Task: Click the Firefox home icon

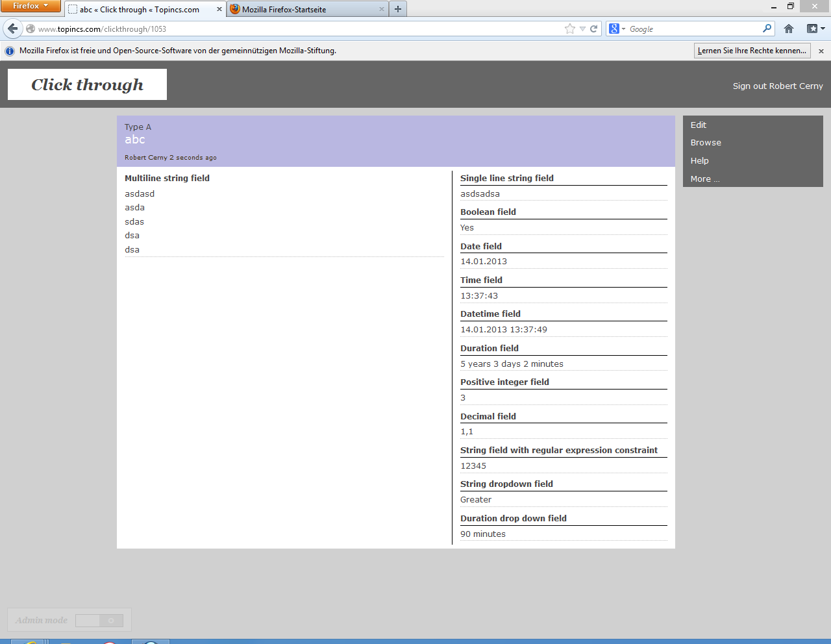Action: tap(789, 29)
